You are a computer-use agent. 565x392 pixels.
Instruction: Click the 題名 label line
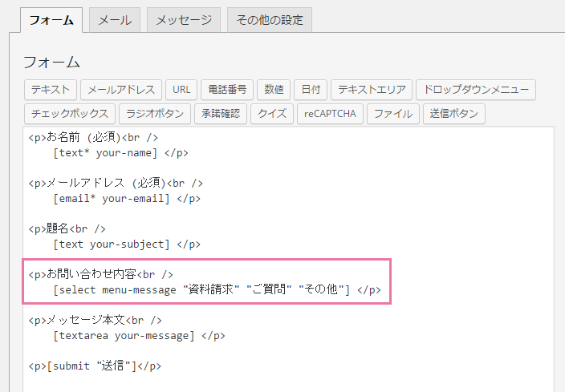[x=67, y=229]
